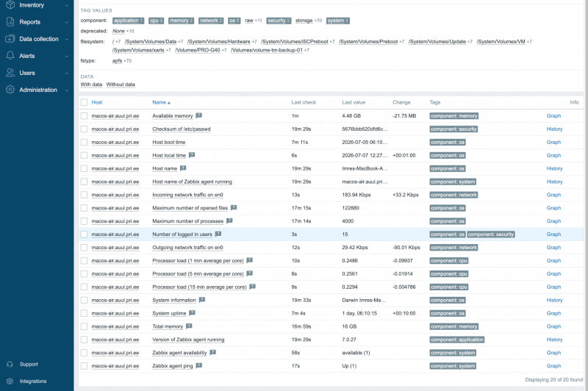Open History for Checksum of /etc/passwd

[x=554, y=129]
